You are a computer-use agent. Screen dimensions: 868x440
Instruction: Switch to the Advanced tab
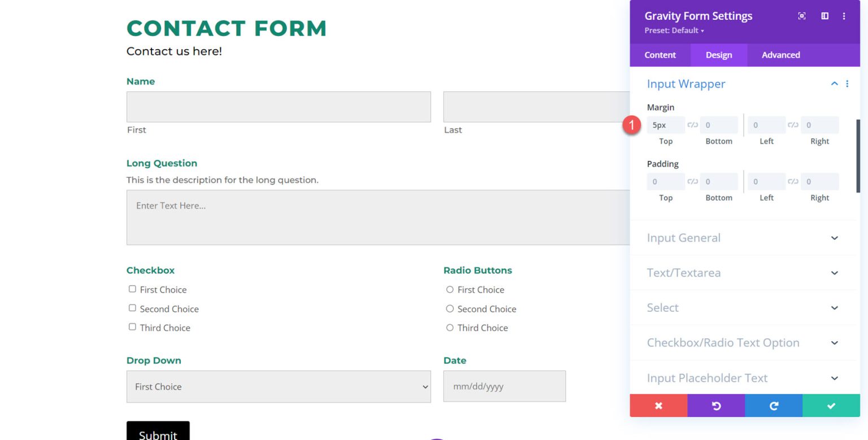(780, 55)
